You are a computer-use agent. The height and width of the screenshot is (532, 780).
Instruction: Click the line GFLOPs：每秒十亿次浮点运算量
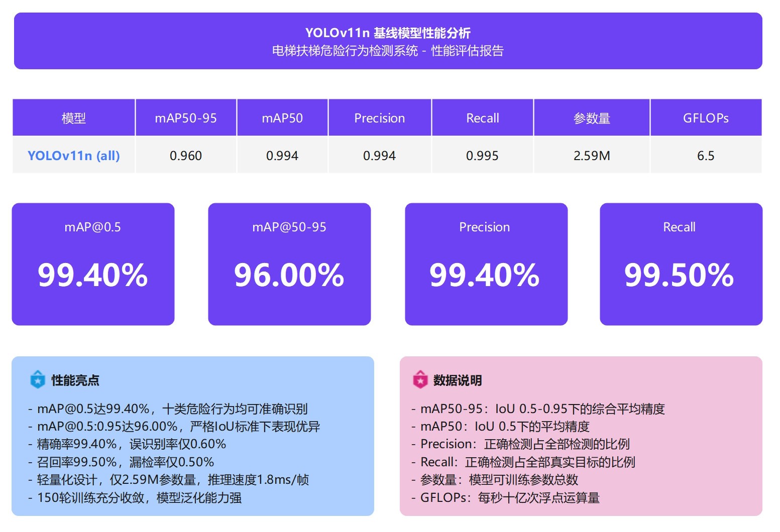pos(506,498)
